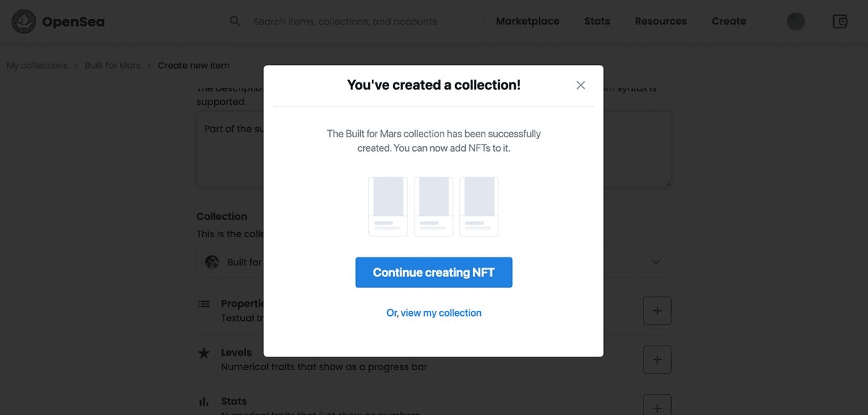The height and width of the screenshot is (415, 868).
Task: Go to Built for Mars breadcrumb
Action: click(112, 65)
